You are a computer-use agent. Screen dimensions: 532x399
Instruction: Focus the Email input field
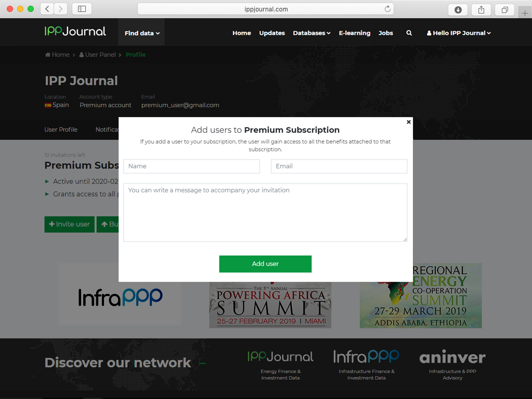339,166
